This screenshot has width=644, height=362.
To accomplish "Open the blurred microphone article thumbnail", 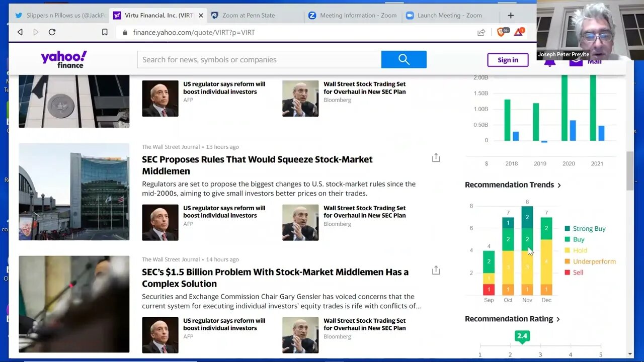I will click(74, 304).
